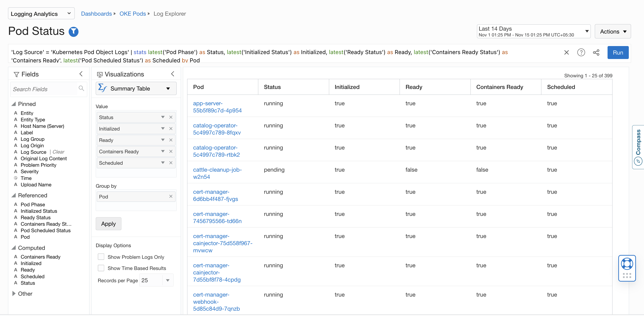Click the Run button
The height and width of the screenshot is (316, 644).
point(618,53)
